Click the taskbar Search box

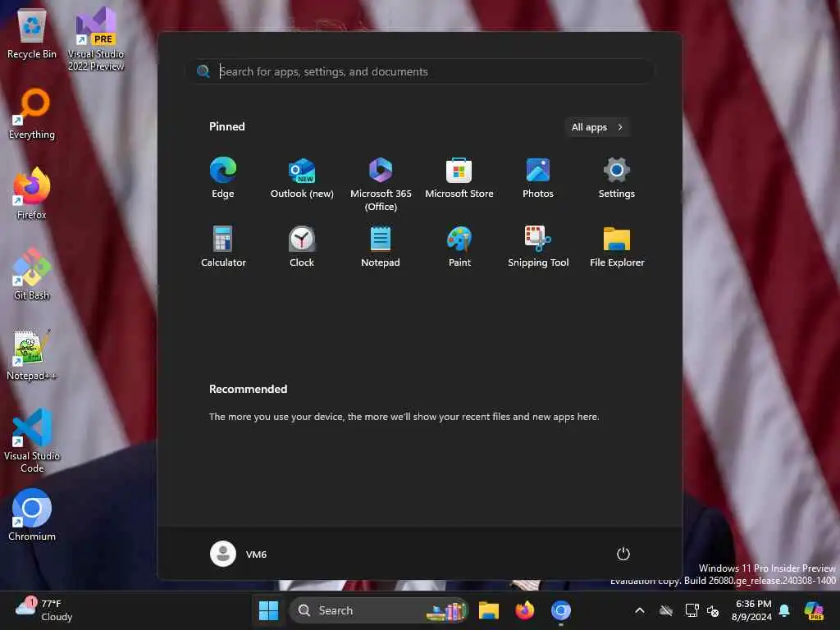tap(379, 610)
